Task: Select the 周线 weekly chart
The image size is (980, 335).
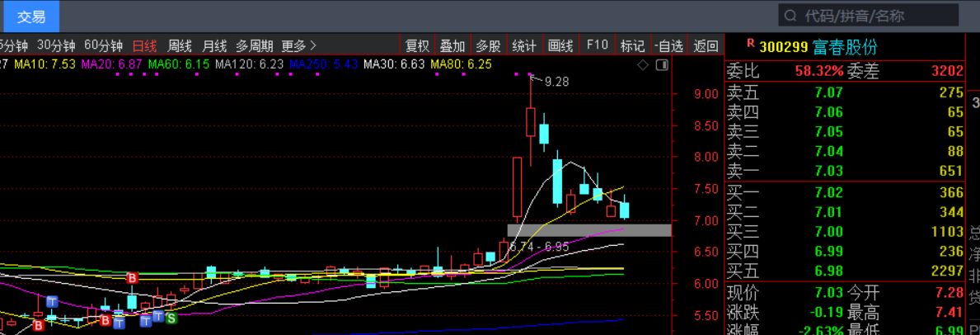Action: tap(180, 45)
